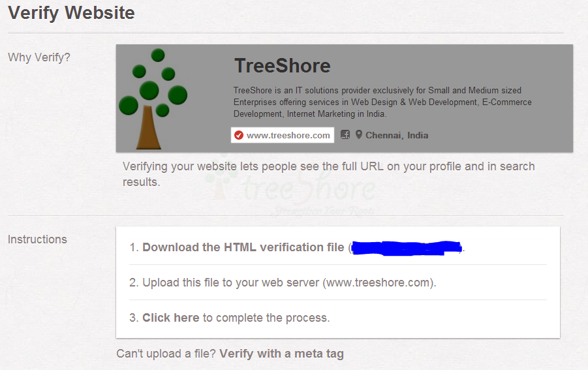The height and width of the screenshot is (370, 588).
Task: Open the www.treeshore.com profile link
Action: [x=288, y=135]
